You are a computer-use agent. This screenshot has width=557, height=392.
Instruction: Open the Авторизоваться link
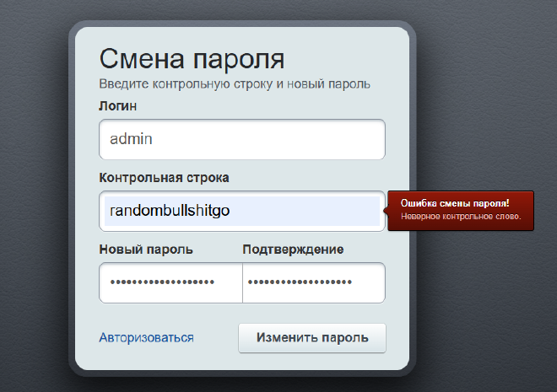point(146,338)
